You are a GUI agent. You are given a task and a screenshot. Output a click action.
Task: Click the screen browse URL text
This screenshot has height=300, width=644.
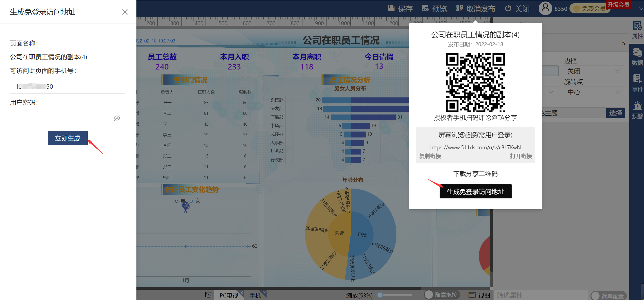tap(475, 147)
